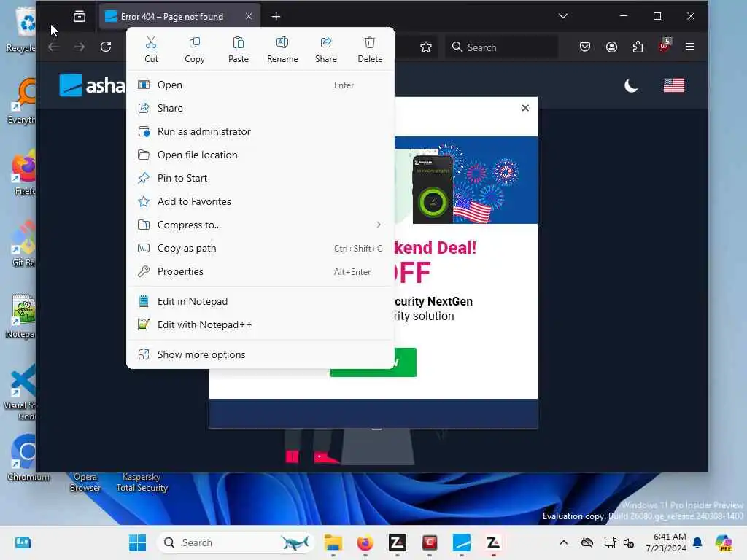Select Copy as path
This screenshot has width=747, height=560.
coord(260,248)
